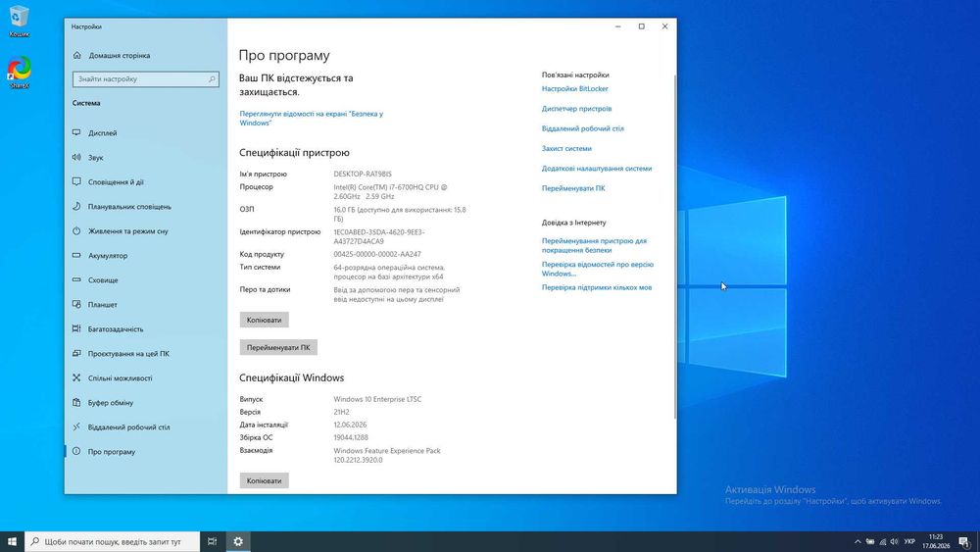
Task: Maximize the Settings window
Action: [x=641, y=26]
